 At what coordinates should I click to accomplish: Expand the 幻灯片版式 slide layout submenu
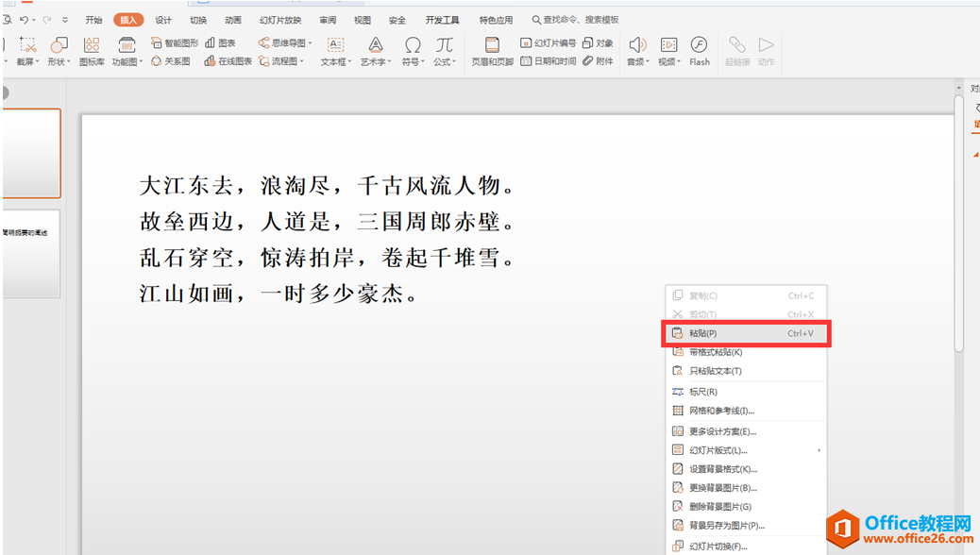coord(723,448)
